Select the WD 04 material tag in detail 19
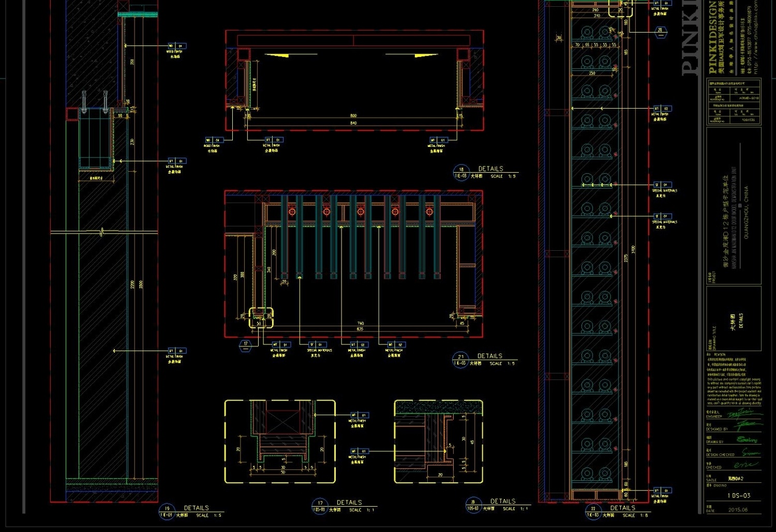The width and height of the screenshot is (776, 532). [x=176, y=46]
